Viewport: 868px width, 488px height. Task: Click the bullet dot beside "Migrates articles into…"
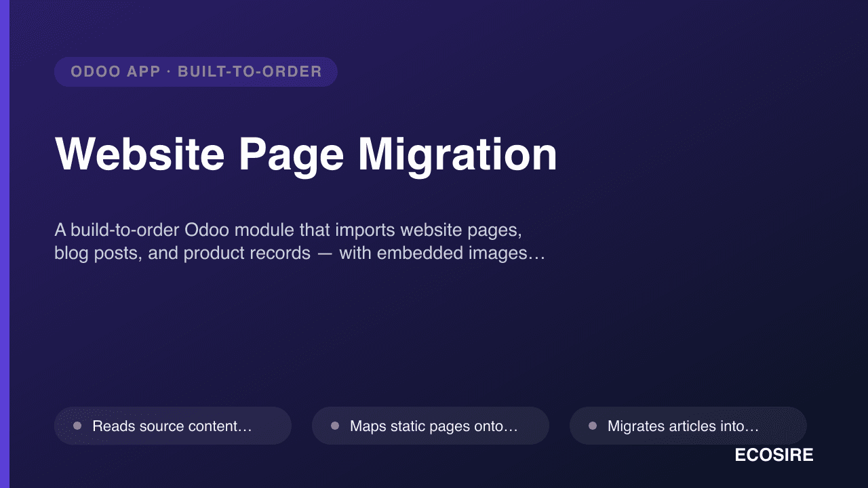(x=593, y=426)
